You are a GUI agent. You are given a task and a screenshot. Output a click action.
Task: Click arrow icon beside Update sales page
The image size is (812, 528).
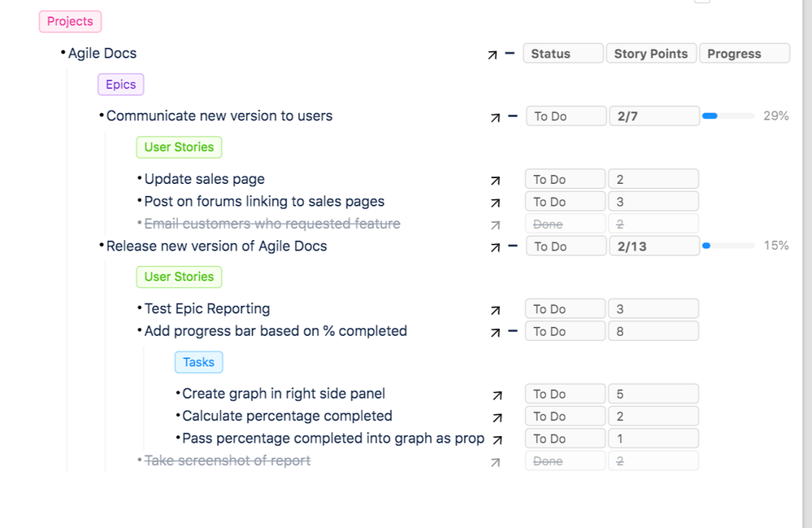pos(496,181)
